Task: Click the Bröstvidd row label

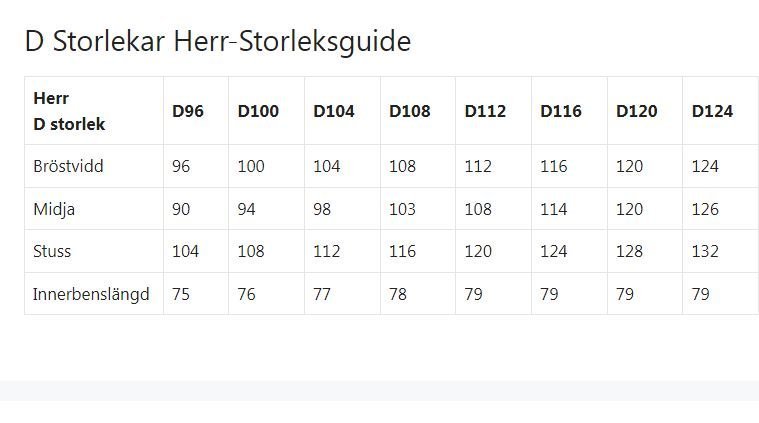Action: [x=68, y=166]
